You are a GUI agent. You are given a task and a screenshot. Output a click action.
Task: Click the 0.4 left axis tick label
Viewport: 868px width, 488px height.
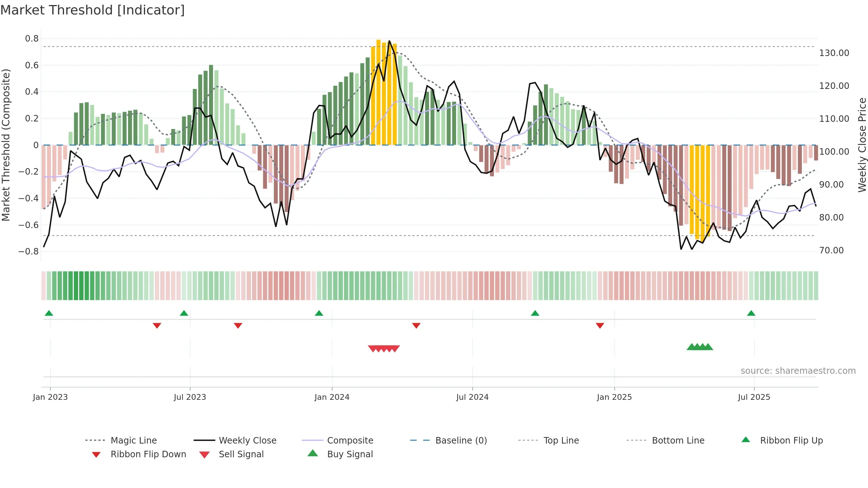click(32, 92)
